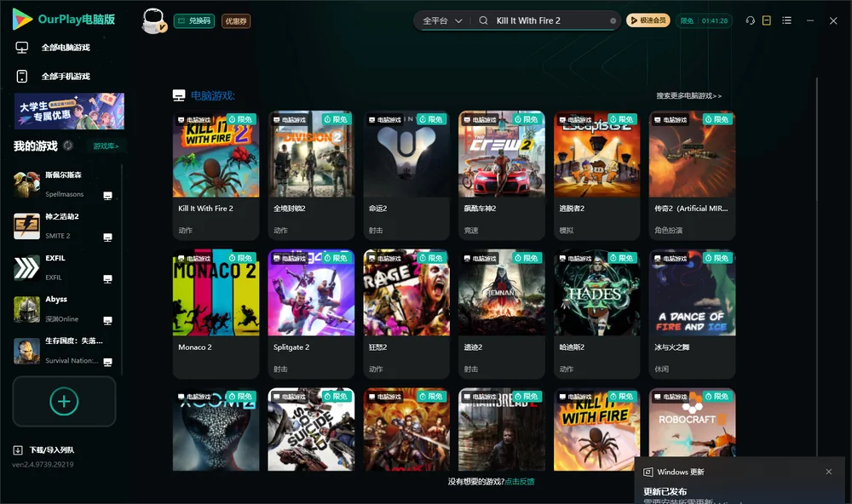852x504 pixels.
Task: Click the PC icon on the Survival Nation row
Action: tap(107, 363)
